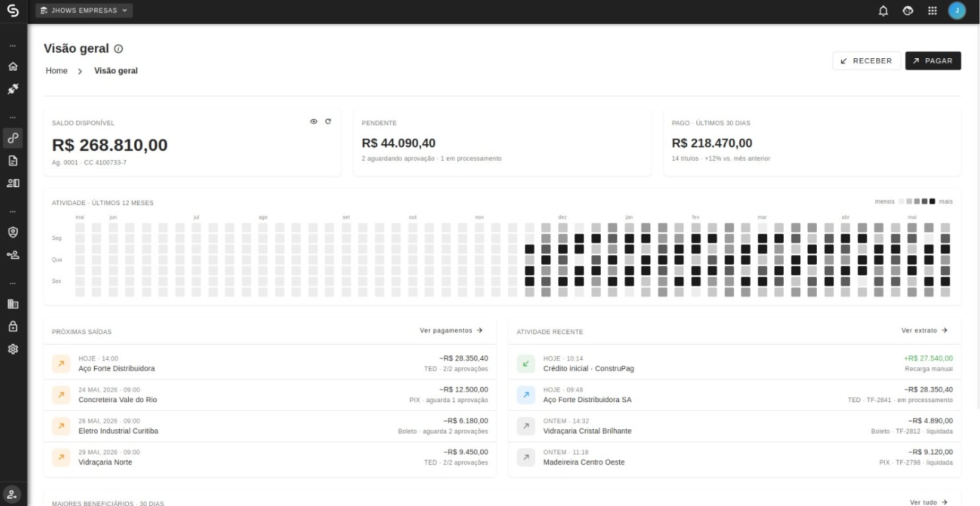Click the lightest legend swatch next to menos
Image resolution: width=980 pixels, height=506 pixels.
[x=901, y=201]
